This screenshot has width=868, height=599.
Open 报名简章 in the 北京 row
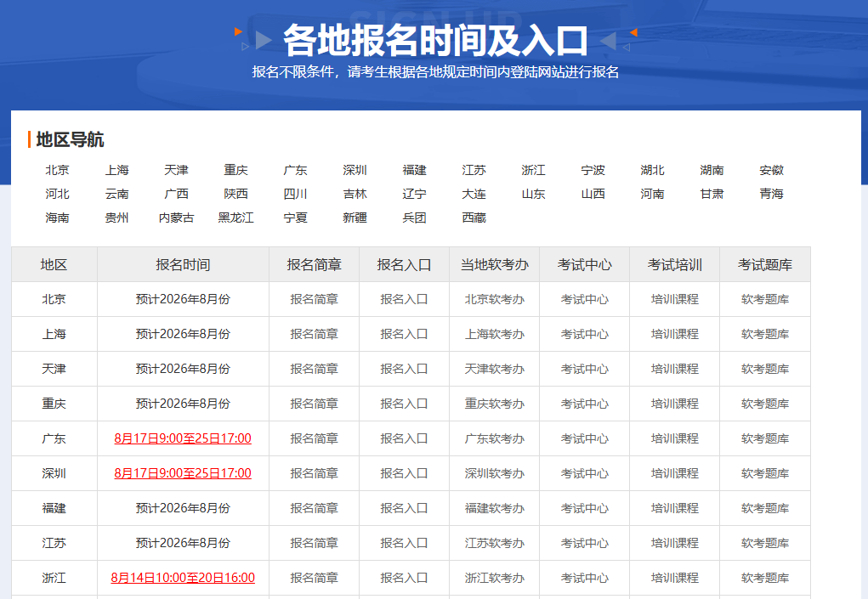(x=314, y=299)
